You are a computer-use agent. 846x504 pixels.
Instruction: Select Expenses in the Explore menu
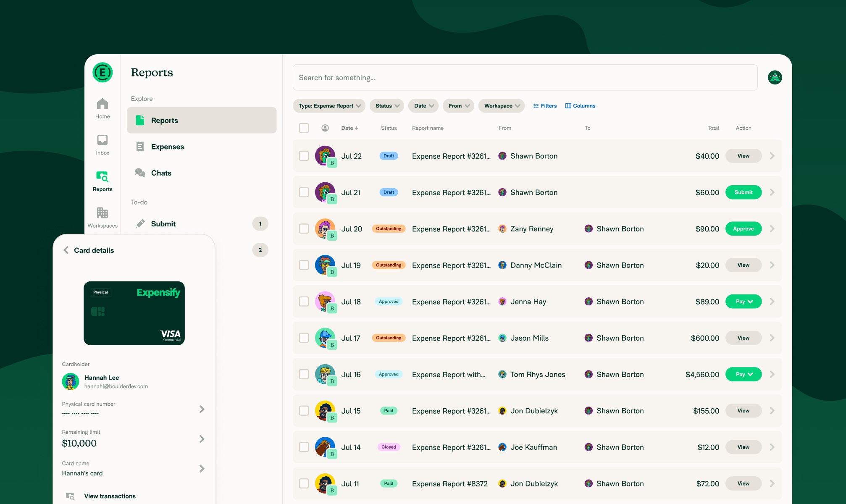pyautogui.click(x=202, y=147)
